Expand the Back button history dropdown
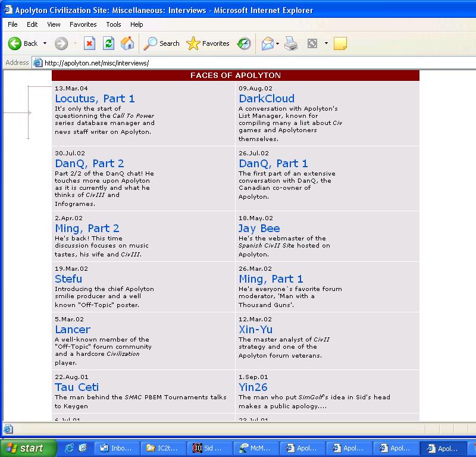Viewport: 476px width, 457px height. [45, 43]
